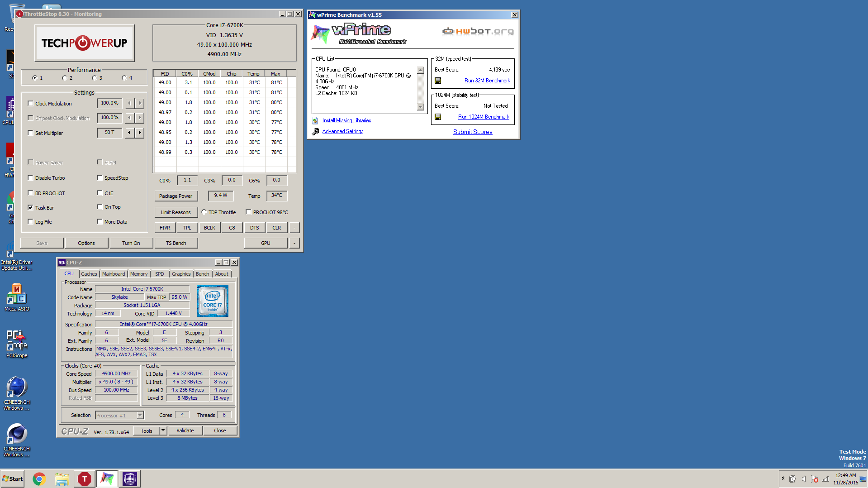Viewport: 868px width, 488px height.
Task: Click the save icon for 32M benchmark score
Action: [x=437, y=81]
